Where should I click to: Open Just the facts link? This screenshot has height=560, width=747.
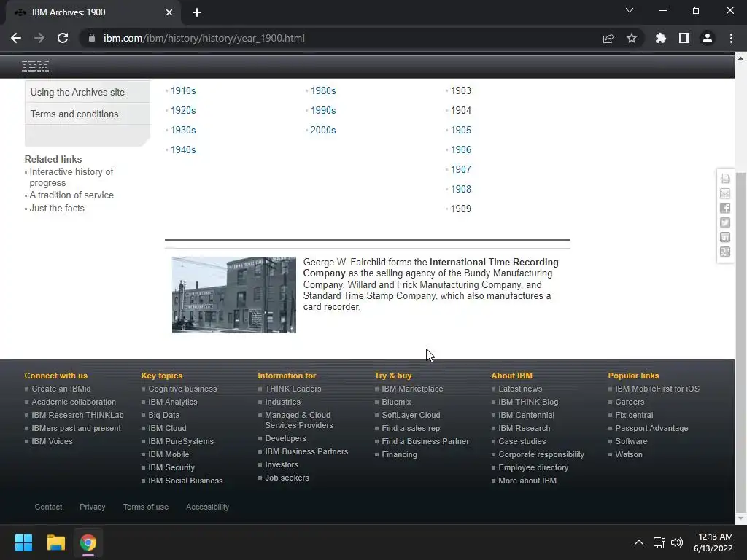(x=57, y=208)
